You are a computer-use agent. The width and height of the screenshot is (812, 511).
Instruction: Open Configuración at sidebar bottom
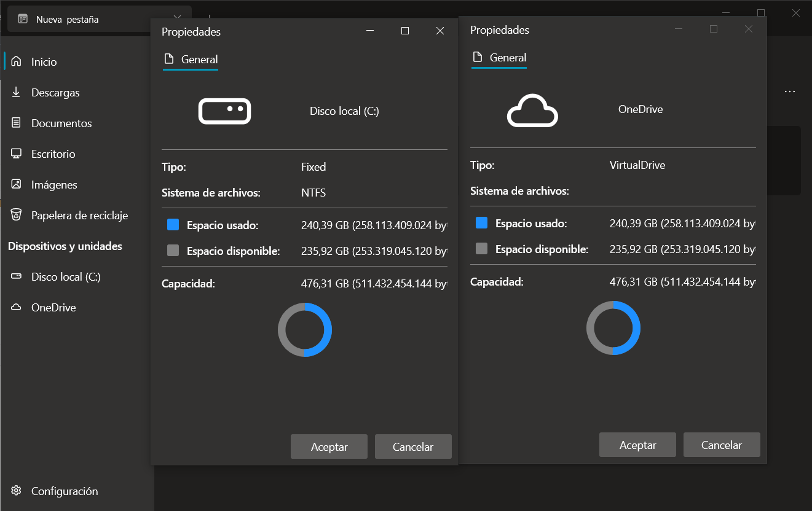point(77,491)
